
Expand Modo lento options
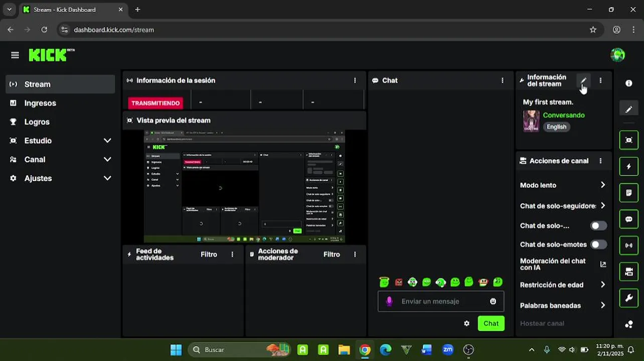(x=603, y=185)
